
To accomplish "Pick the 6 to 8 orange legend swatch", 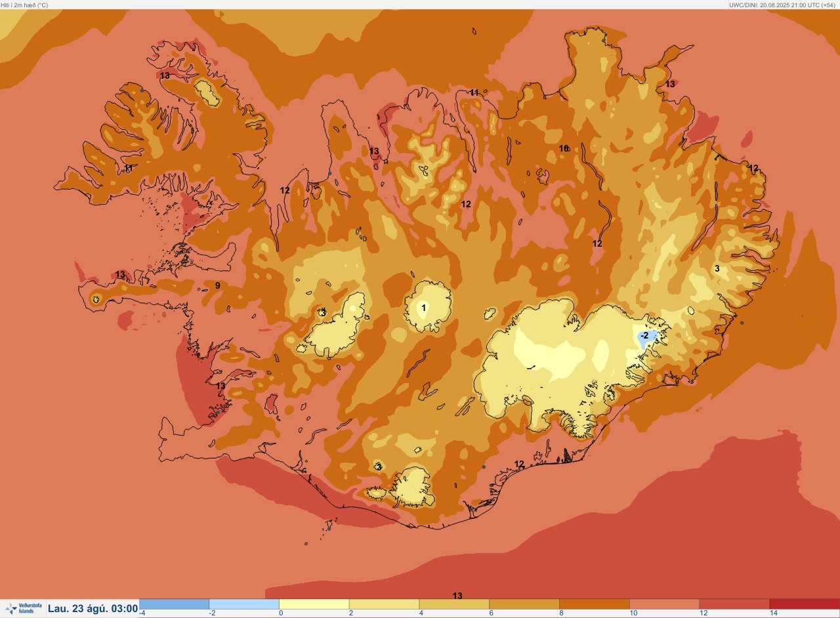I will (x=524, y=604).
